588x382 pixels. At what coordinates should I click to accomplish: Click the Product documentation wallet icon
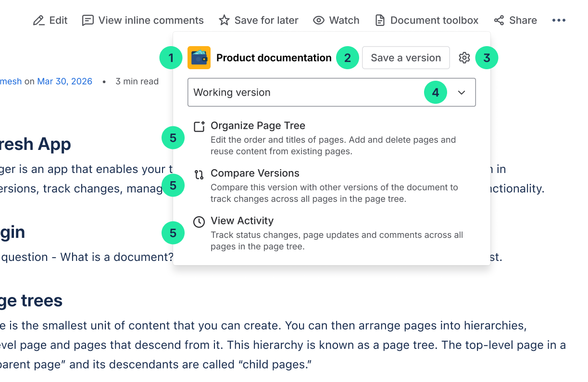pyautogui.click(x=199, y=58)
